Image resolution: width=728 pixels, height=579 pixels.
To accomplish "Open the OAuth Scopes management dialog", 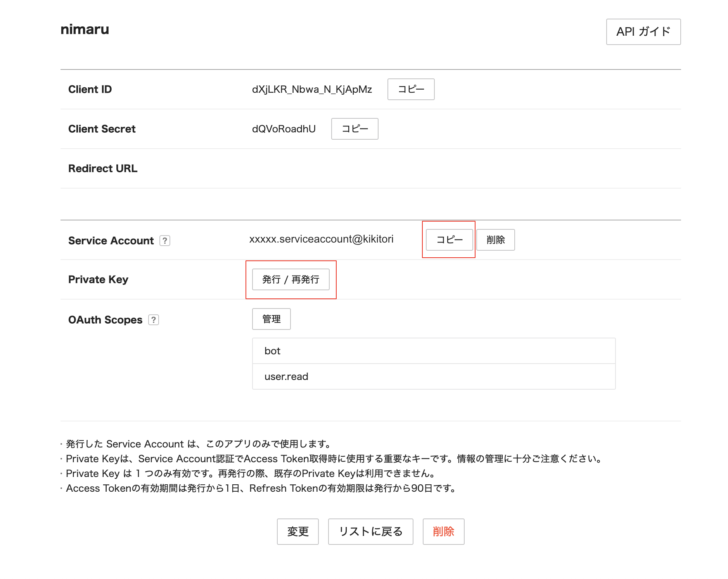I will tap(271, 319).
